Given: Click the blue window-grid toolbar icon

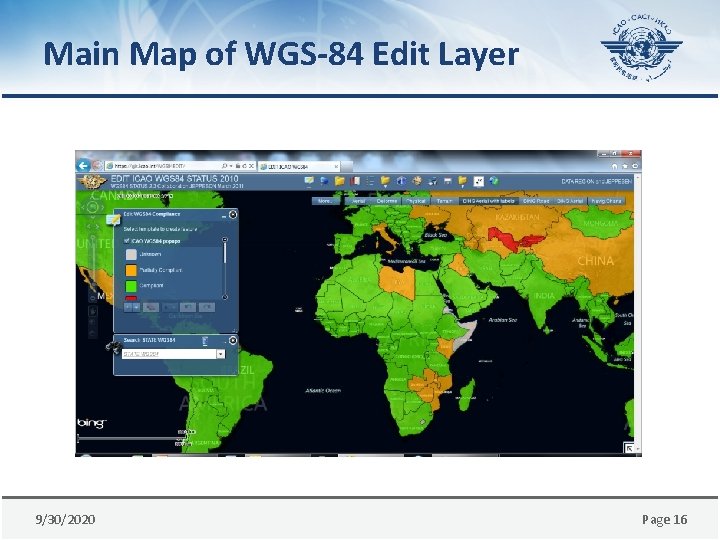Looking at the screenshot, I should click(x=401, y=181).
